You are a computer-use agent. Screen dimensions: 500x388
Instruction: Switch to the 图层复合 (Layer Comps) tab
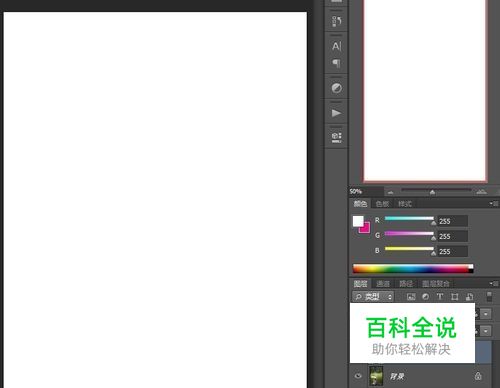pos(436,284)
